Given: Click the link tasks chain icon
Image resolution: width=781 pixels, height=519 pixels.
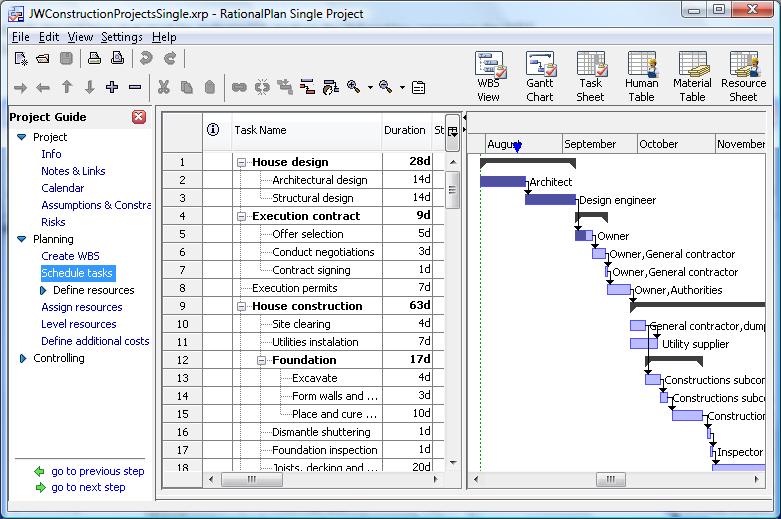Looking at the screenshot, I should coord(239,88).
